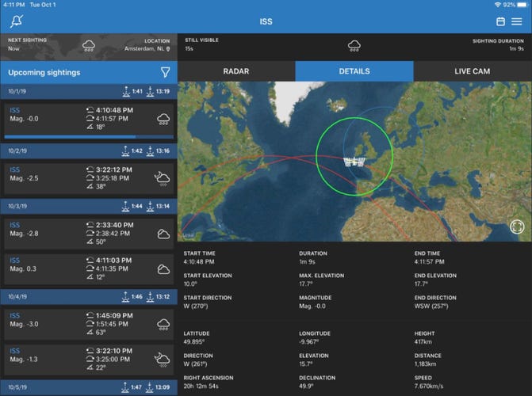Open the calendar icon in header
Viewport: 532px width, 396px height.
coord(500,21)
